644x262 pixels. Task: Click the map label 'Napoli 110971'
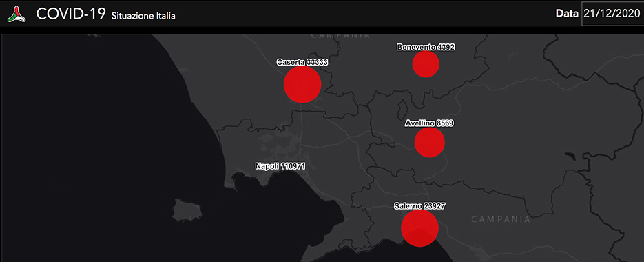click(x=280, y=167)
